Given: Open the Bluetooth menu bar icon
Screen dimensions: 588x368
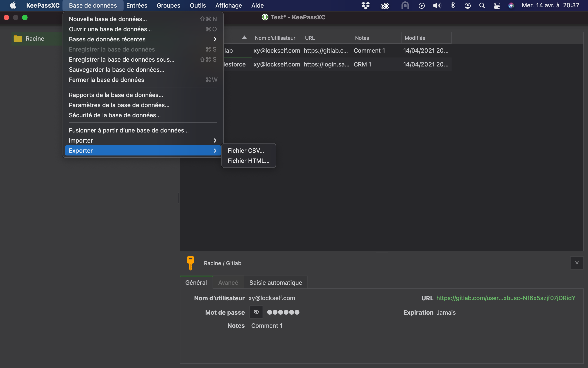Looking at the screenshot, I should [453, 5].
